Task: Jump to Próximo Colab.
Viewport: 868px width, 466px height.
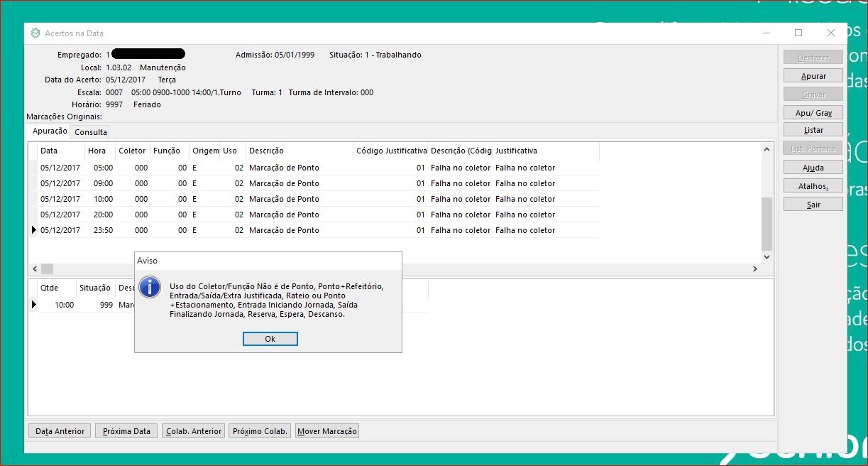Action: click(x=260, y=431)
